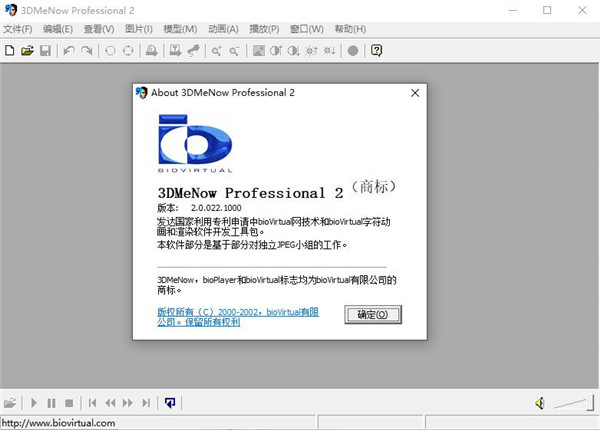Open the 动画(A) menu

coord(223,28)
